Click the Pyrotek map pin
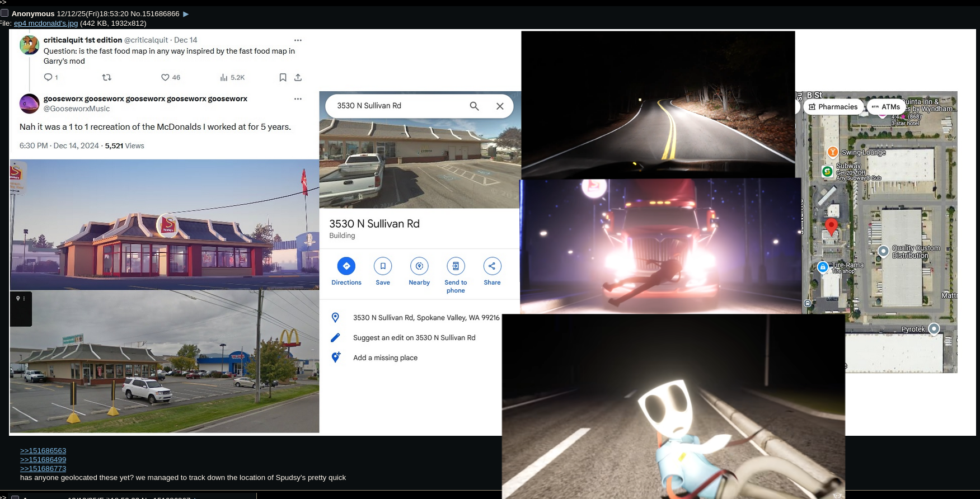The height and width of the screenshot is (499, 980). [934, 329]
